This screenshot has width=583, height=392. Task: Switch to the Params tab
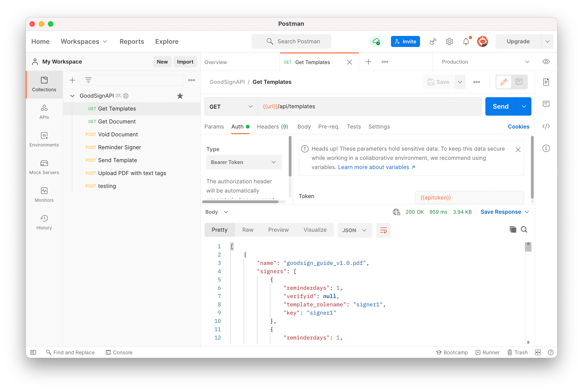pos(214,126)
